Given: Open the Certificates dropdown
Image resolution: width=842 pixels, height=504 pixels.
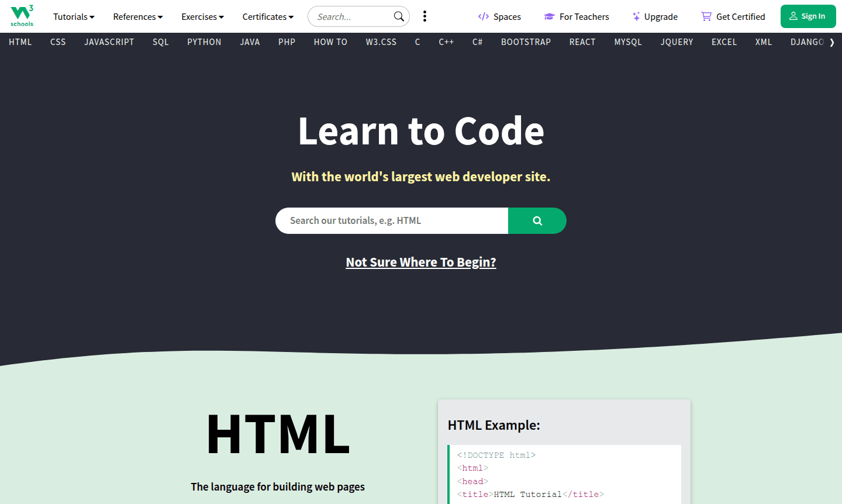Looking at the screenshot, I should tap(267, 16).
